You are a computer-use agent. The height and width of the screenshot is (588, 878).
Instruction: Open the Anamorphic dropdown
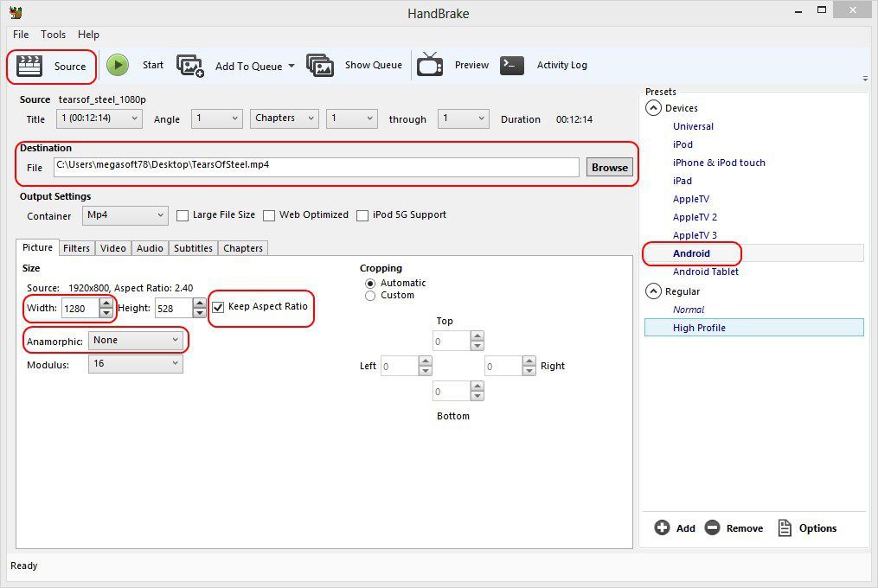tap(136, 341)
